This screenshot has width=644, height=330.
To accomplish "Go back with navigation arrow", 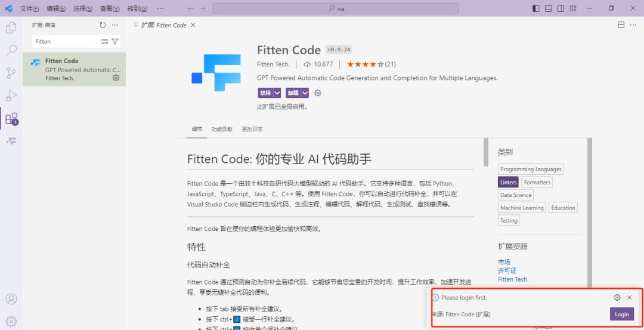I will point(190,8).
